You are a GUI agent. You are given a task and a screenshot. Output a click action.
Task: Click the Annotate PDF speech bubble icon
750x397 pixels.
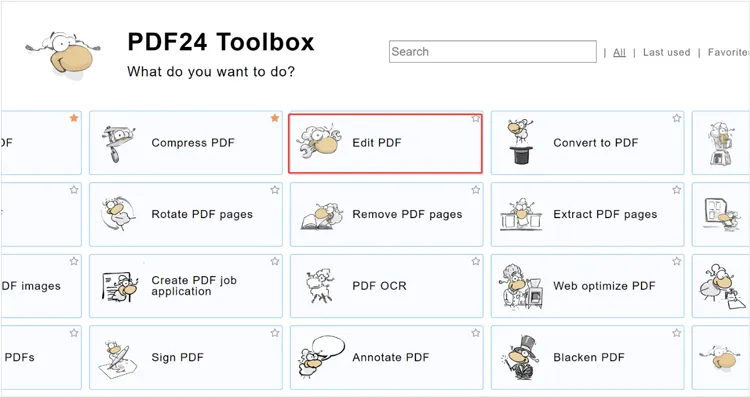(x=321, y=357)
